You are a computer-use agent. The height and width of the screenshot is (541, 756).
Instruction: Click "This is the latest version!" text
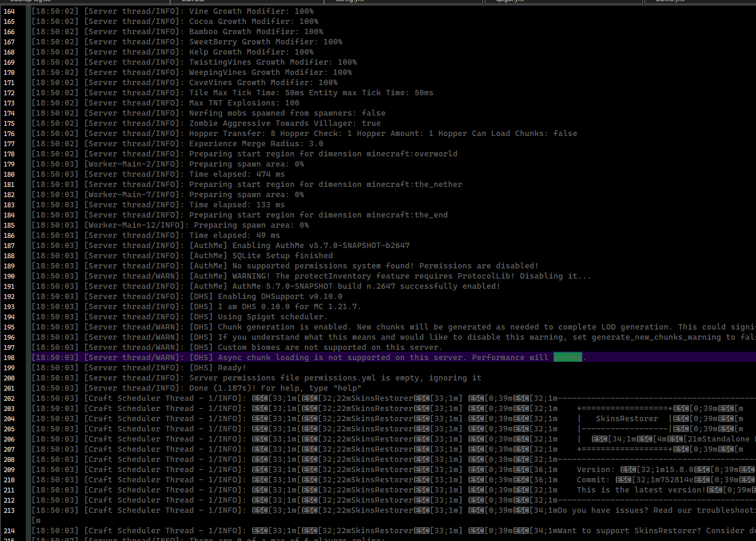click(642, 490)
